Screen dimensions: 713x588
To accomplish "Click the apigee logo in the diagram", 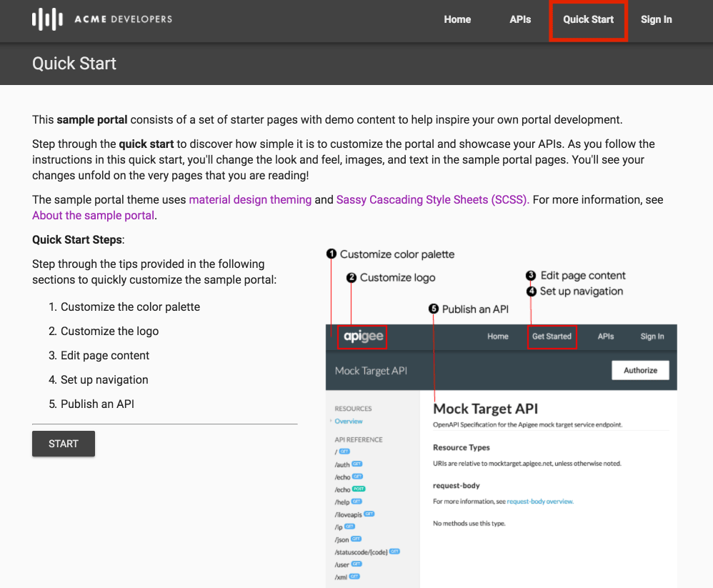I will coord(363,337).
